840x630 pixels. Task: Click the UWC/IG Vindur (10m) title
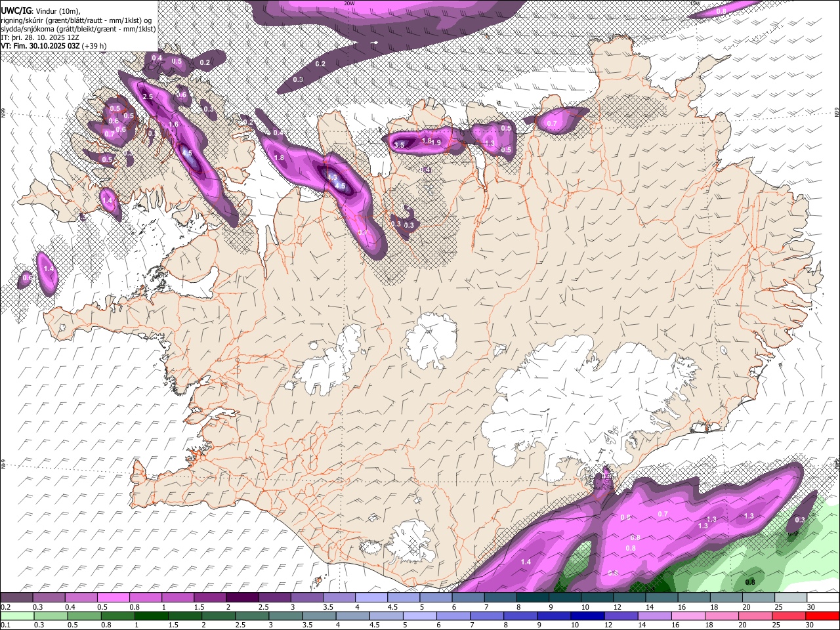coord(41,10)
